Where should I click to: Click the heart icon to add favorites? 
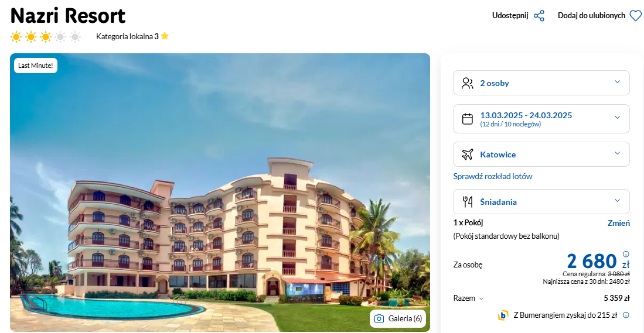point(635,16)
